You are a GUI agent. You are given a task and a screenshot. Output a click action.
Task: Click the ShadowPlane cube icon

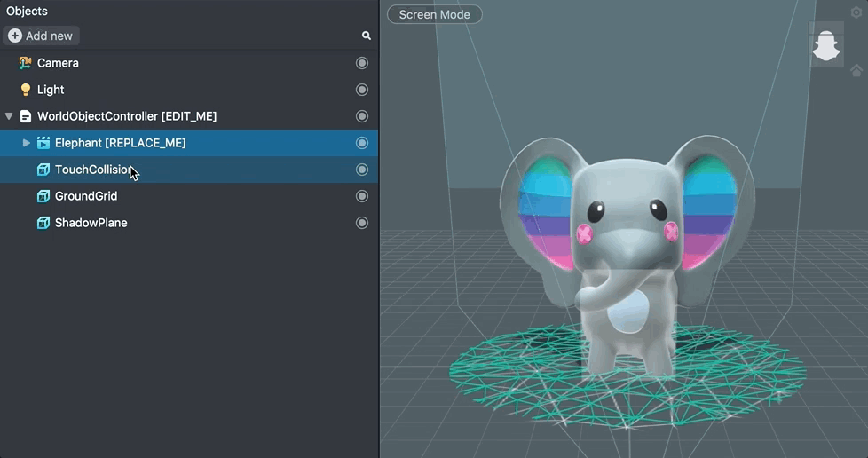43,223
